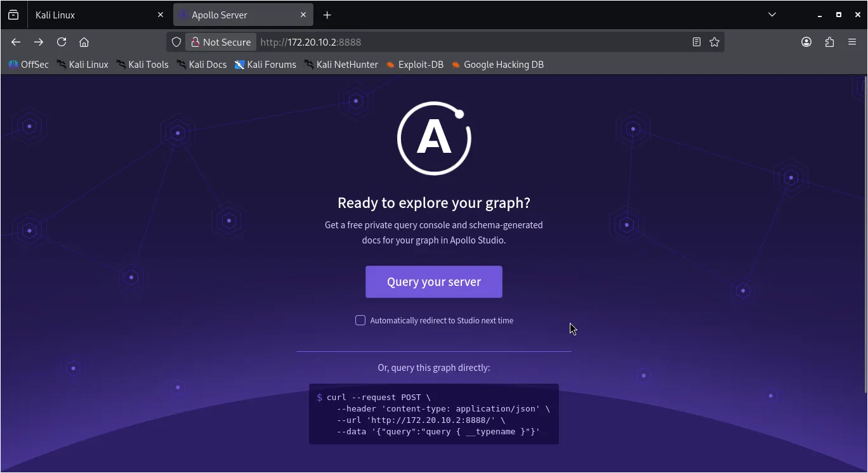This screenshot has width=868, height=473.
Task: Click the Query your server button
Action: [434, 282]
